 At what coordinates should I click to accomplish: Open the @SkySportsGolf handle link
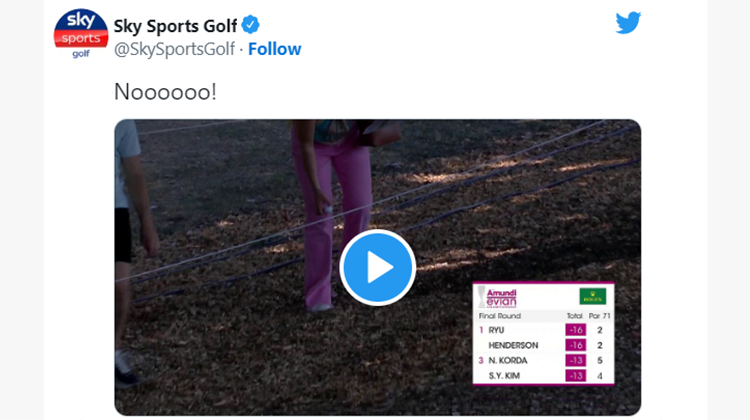(175, 49)
